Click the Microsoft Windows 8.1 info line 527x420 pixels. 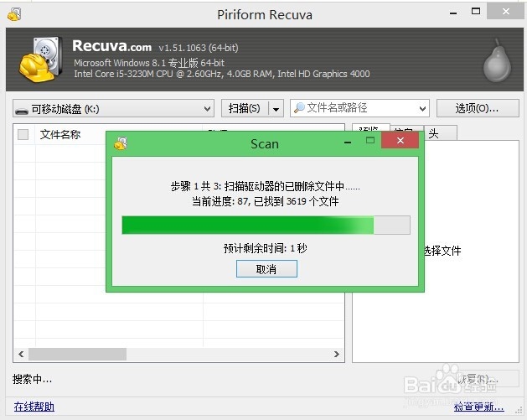click(x=149, y=63)
